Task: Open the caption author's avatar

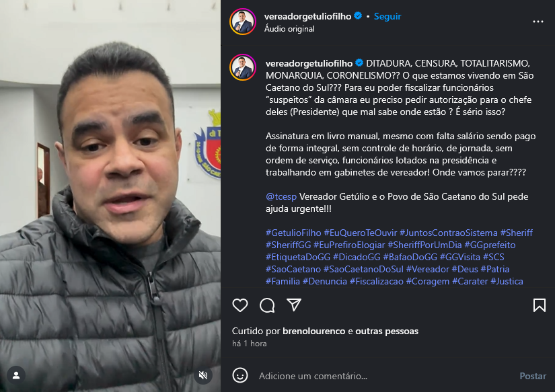Action: (x=243, y=67)
